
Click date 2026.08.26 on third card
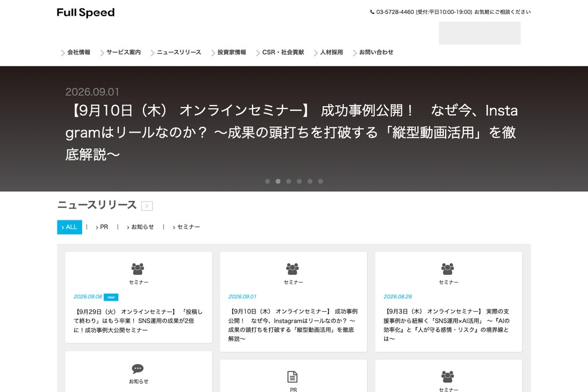pyautogui.click(x=397, y=296)
